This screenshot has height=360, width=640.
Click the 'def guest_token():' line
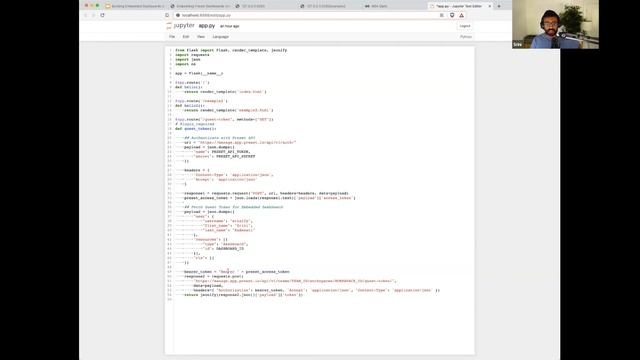[196, 129]
